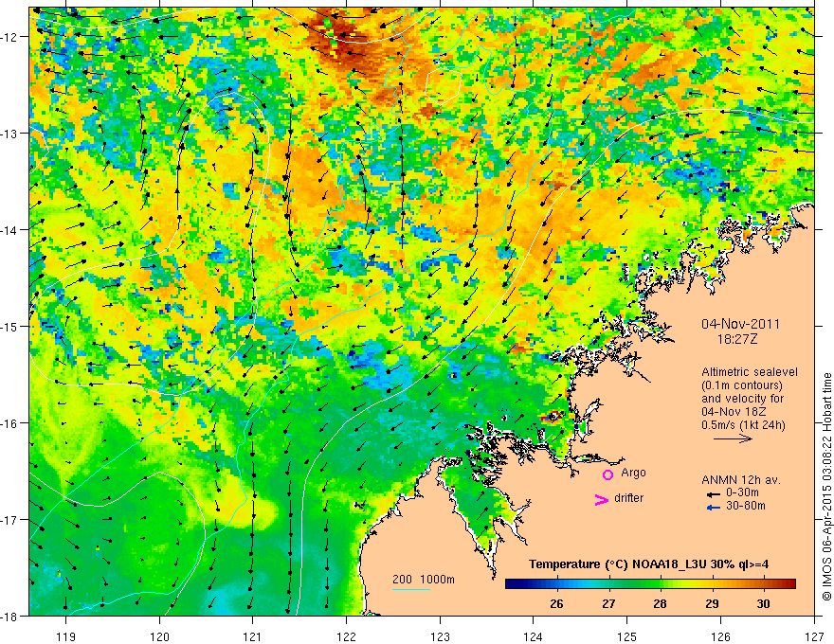
Task: Click longitude axis label 120
Action: click(x=159, y=636)
